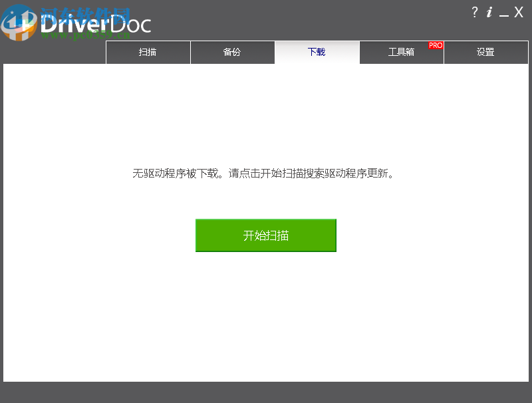Launch scanning from the download page
The height and width of the screenshot is (403, 532).
click(266, 235)
